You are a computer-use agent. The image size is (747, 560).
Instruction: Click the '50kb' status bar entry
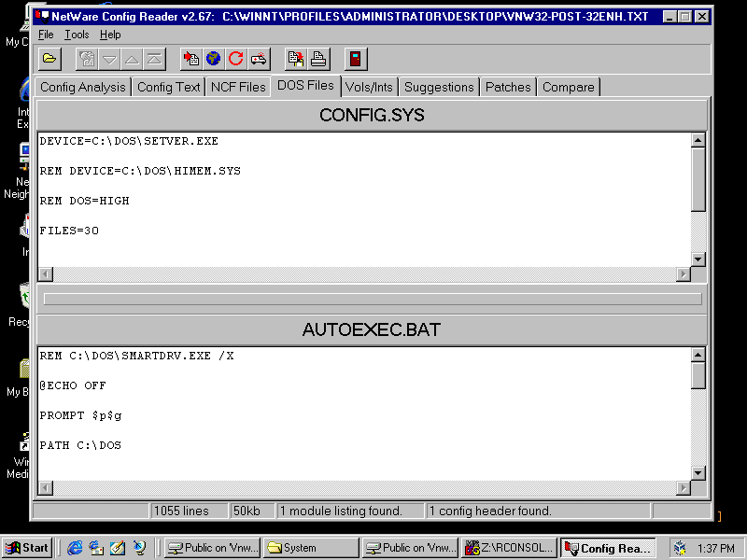point(252,511)
